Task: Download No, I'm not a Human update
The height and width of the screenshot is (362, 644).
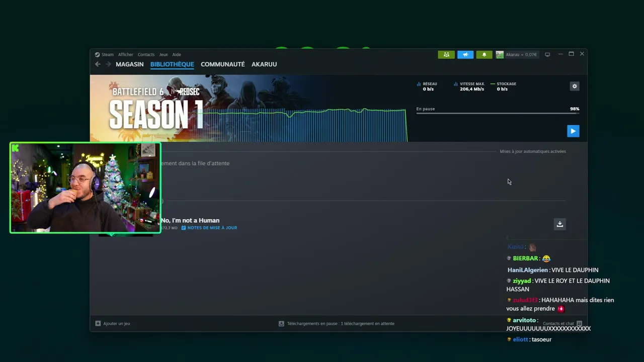Action: click(x=559, y=224)
